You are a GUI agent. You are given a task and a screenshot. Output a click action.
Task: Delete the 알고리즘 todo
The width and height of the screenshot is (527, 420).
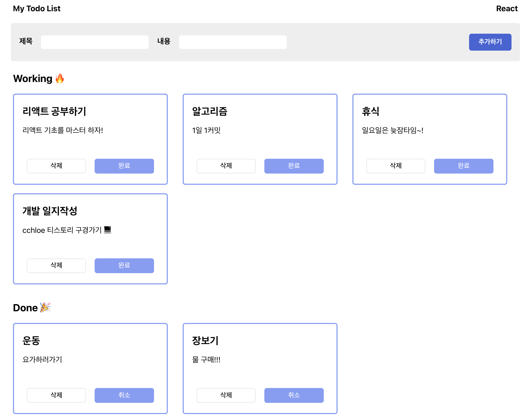tap(226, 166)
